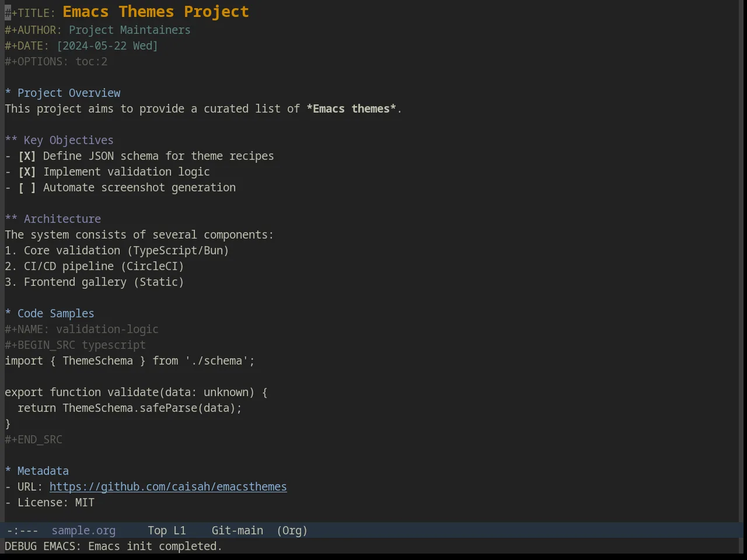Screen dimensions: 747x560
Task: Click the '3. Frontend gallery (Static)' item
Action: (95, 282)
